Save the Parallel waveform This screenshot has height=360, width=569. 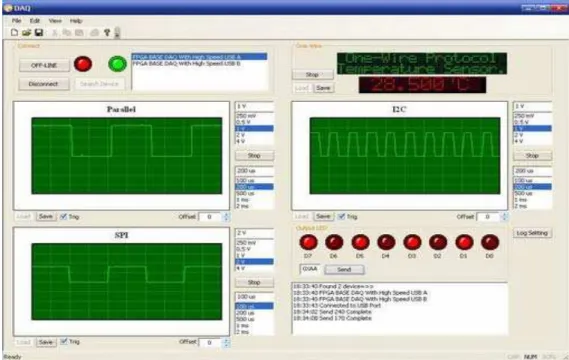coord(46,217)
